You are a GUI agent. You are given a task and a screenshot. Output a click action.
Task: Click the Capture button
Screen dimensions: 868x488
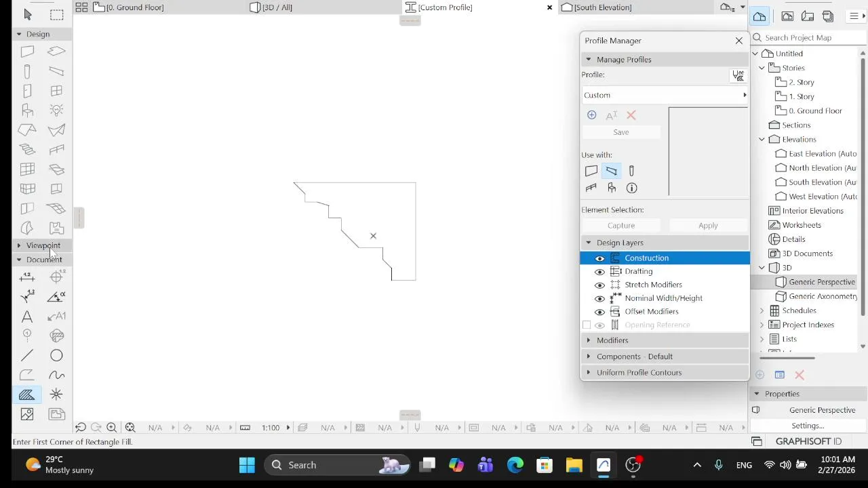click(x=621, y=226)
